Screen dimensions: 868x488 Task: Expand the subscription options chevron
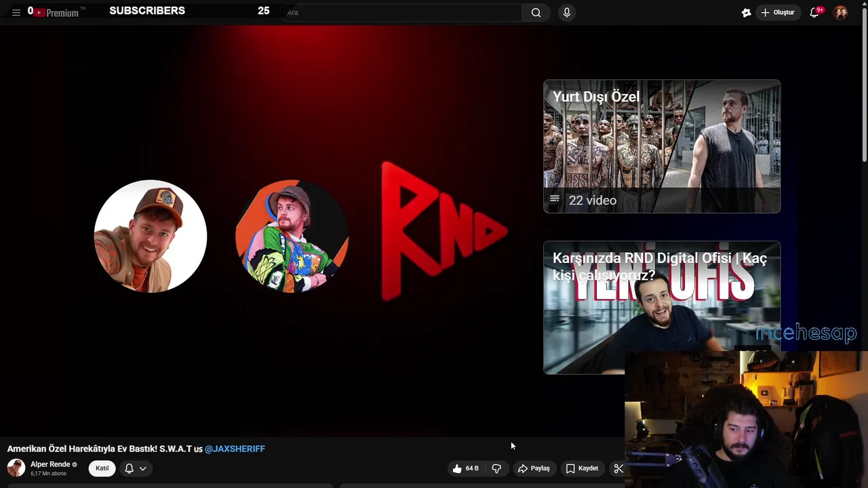pyautogui.click(x=143, y=468)
